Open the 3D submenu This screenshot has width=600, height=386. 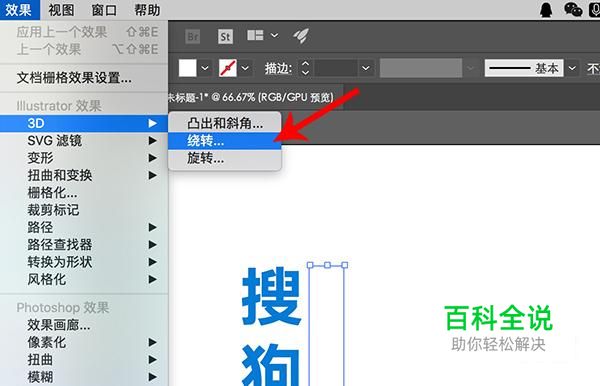(84, 123)
